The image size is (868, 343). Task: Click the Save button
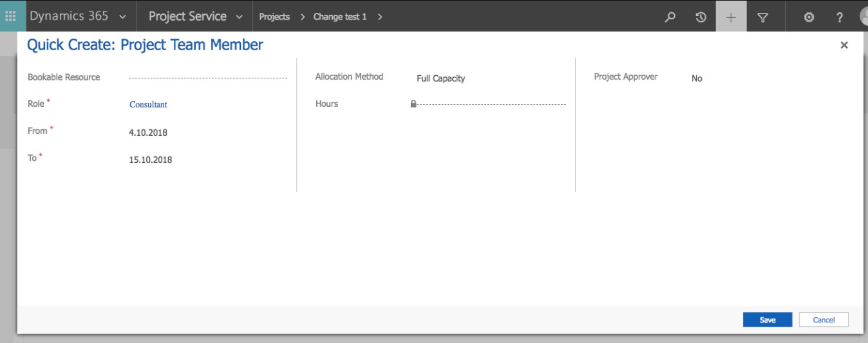point(768,320)
